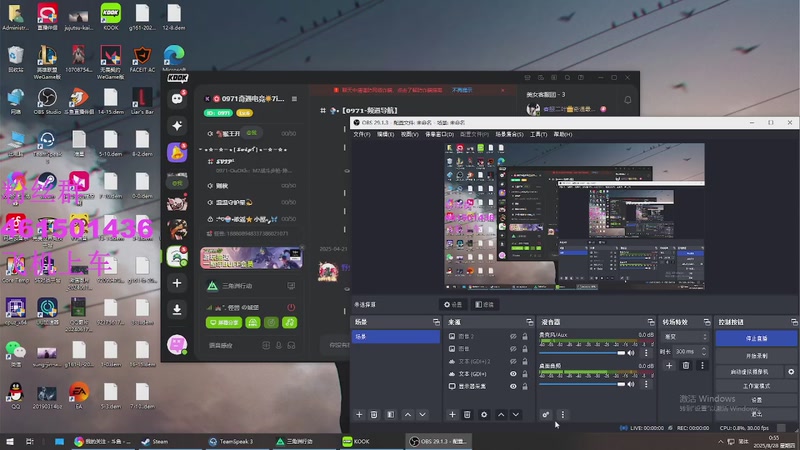
Task: Open three-dot menu for 桌面音频 mixer
Action: tap(646, 384)
